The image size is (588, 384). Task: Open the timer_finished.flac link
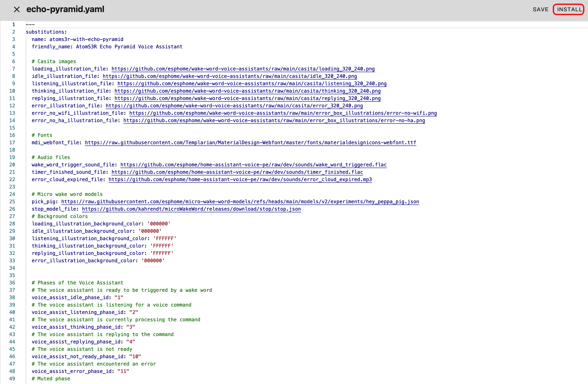[x=237, y=172]
